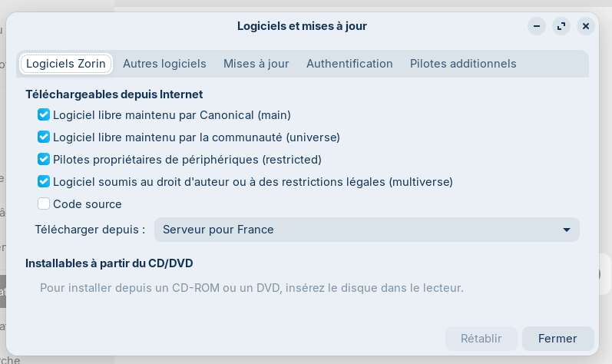
Task: Switch to the Autres logiciels tab
Action: (x=164, y=64)
